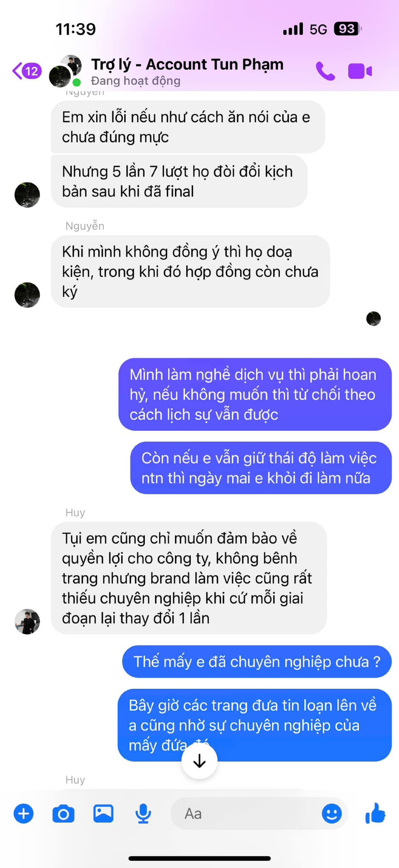399x868 pixels.
Task: Select Huy's message 'Tụi em cũng chỉ muốn'
Action: tap(189, 578)
